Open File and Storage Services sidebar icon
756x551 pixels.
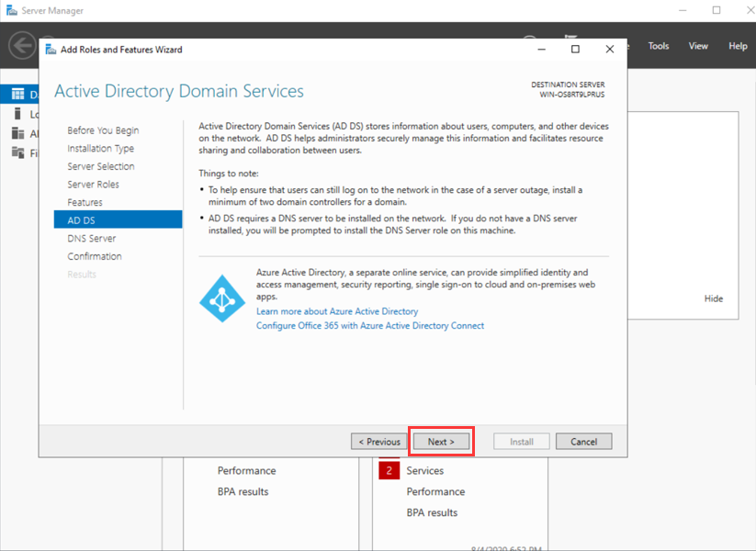(x=17, y=152)
